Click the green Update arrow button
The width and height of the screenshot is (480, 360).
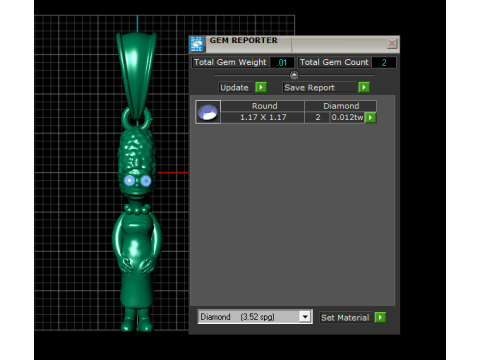[x=261, y=87]
